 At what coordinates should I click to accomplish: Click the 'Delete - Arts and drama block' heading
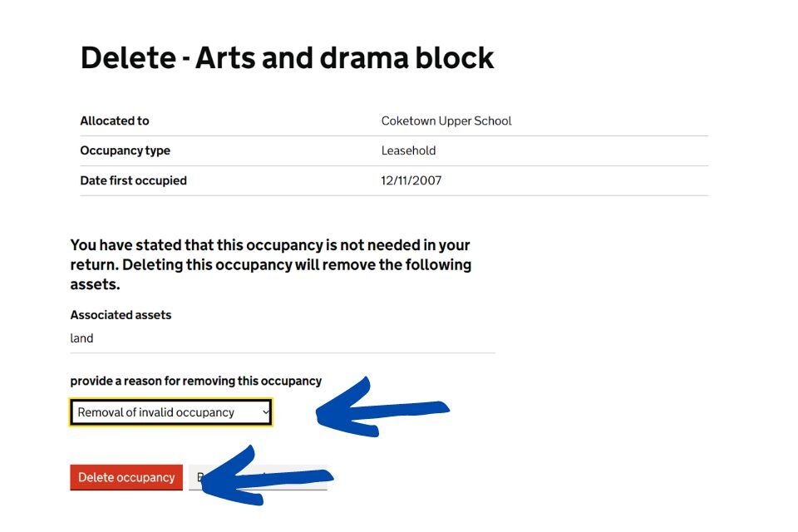tap(287, 57)
